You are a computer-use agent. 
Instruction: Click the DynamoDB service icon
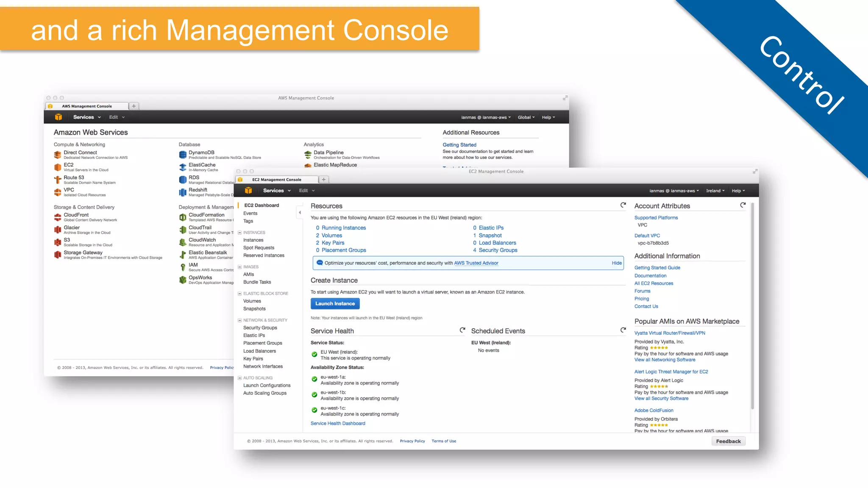pyautogui.click(x=183, y=155)
